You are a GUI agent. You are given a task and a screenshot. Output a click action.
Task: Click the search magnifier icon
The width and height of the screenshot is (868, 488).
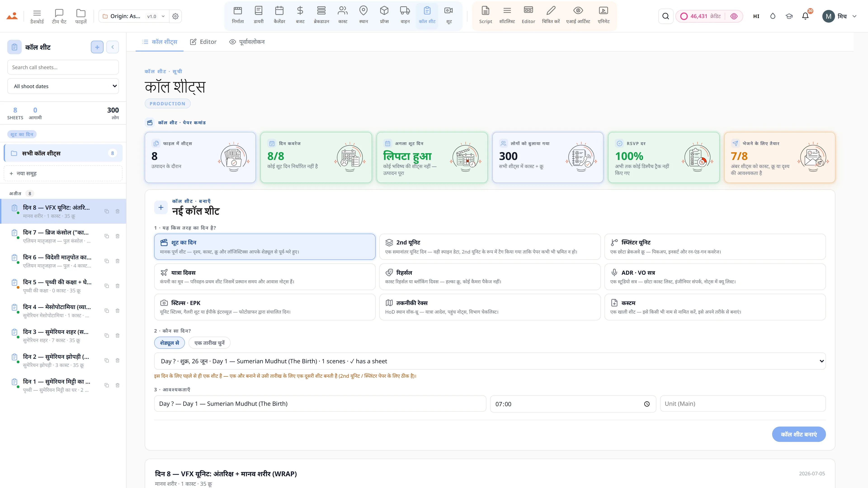665,16
